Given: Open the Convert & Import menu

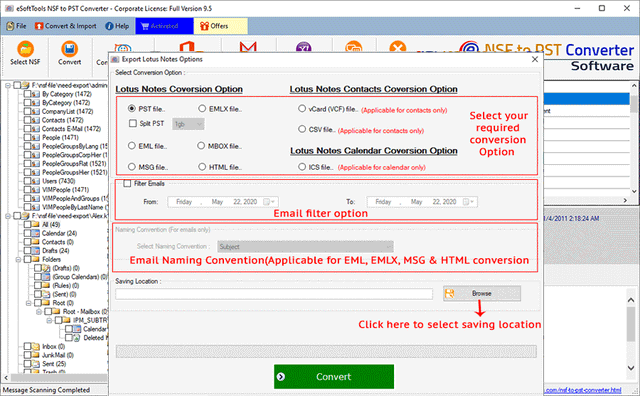Looking at the screenshot, I should (66, 26).
